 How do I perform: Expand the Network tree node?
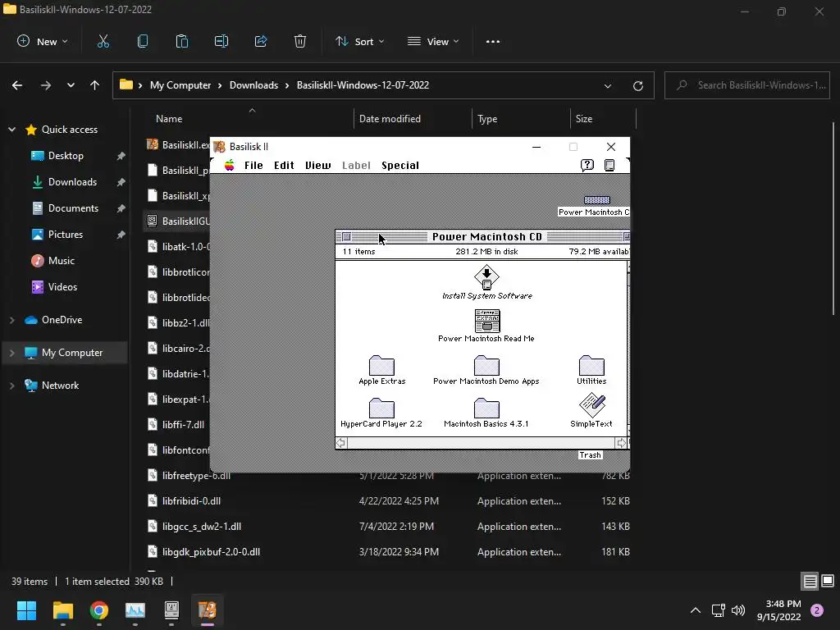click(11, 386)
